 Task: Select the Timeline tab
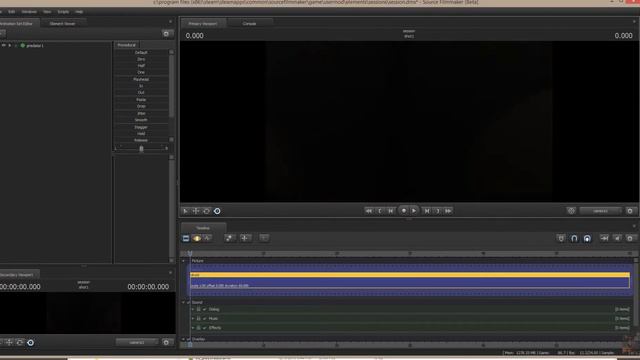tap(203, 228)
